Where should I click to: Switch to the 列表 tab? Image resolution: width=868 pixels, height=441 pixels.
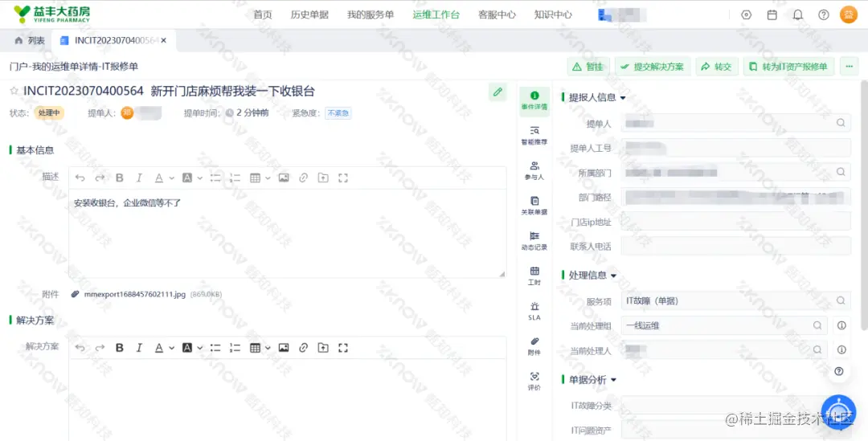coord(30,40)
